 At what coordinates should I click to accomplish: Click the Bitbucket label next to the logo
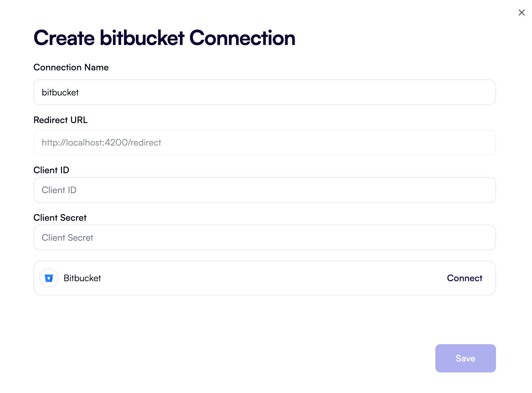coord(82,278)
